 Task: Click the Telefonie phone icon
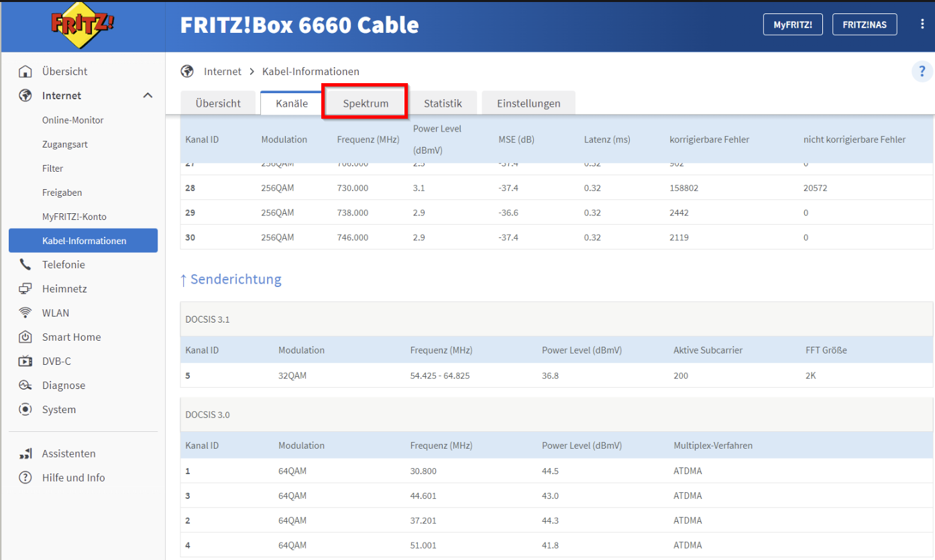point(25,264)
